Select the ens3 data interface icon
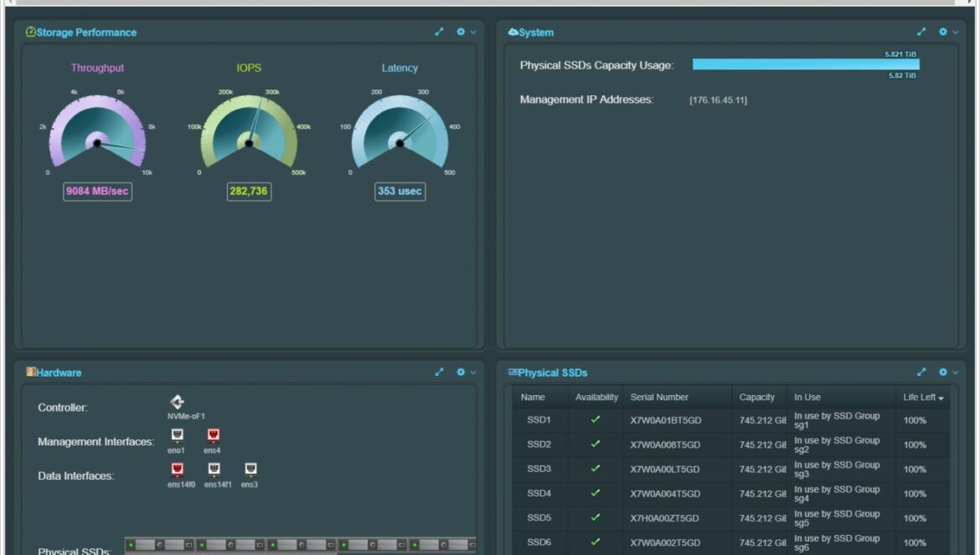Screen dimensions: 980x555 coord(250,469)
